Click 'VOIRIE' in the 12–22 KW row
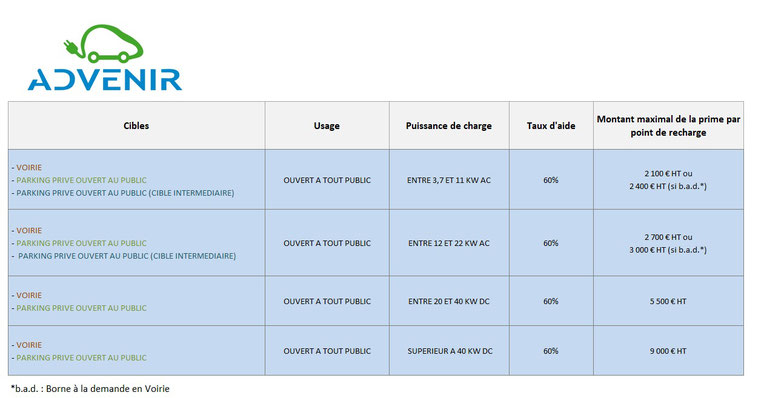Image resolution: width=764 pixels, height=398 pixels. 29,230
